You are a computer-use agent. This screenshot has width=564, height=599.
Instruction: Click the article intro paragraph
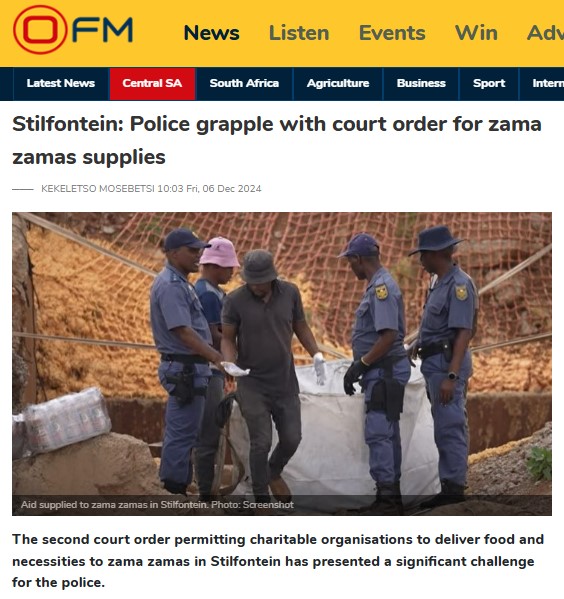278,561
